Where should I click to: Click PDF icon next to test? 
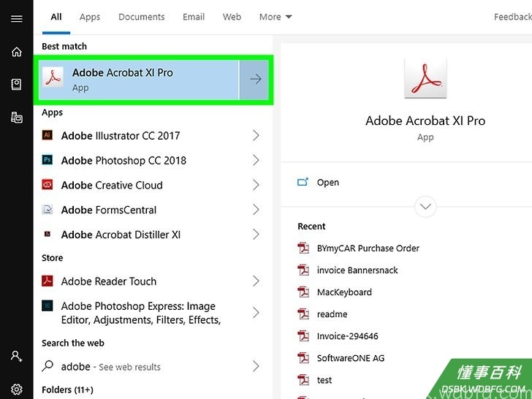coord(303,380)
